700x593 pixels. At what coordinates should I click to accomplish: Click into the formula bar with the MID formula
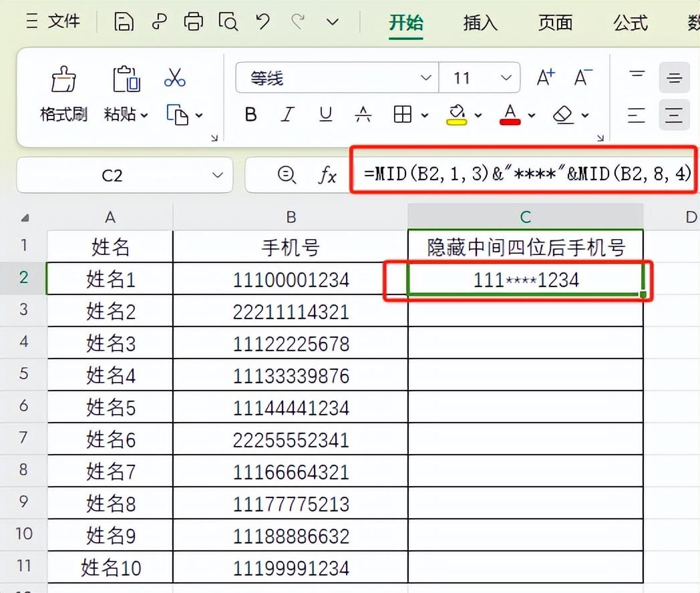[526, 173]
